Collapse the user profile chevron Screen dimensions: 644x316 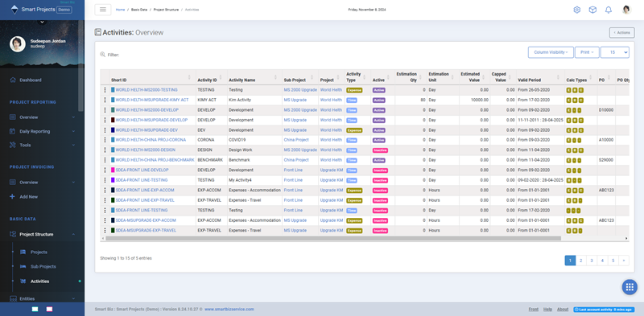[x=43, y=22]
